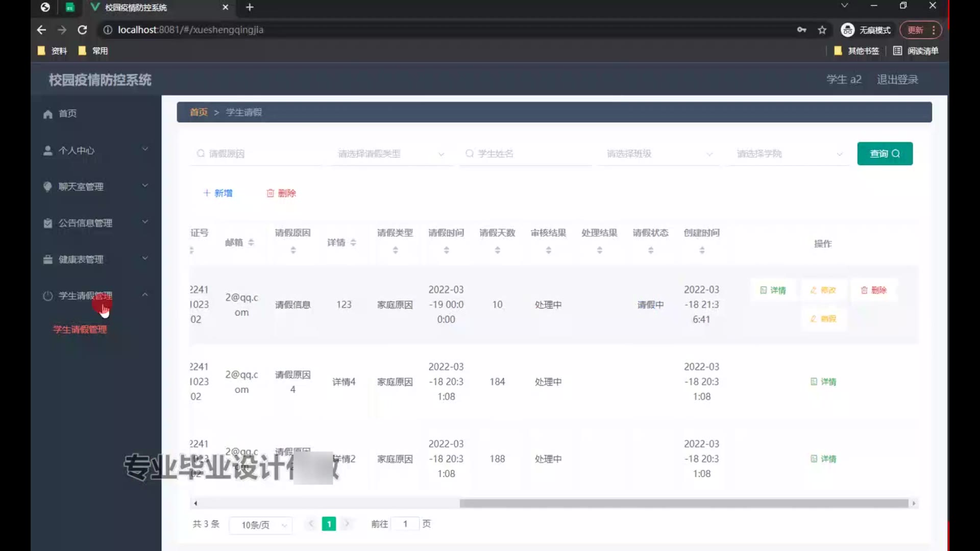Expand the 公告信息管理 sidebar menu
980x551 pixels.
coord(145,222)
